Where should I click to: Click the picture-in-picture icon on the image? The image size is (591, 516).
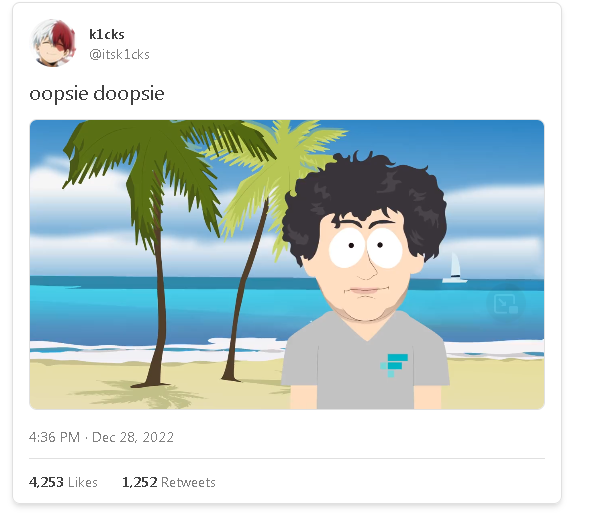(506, 304)
